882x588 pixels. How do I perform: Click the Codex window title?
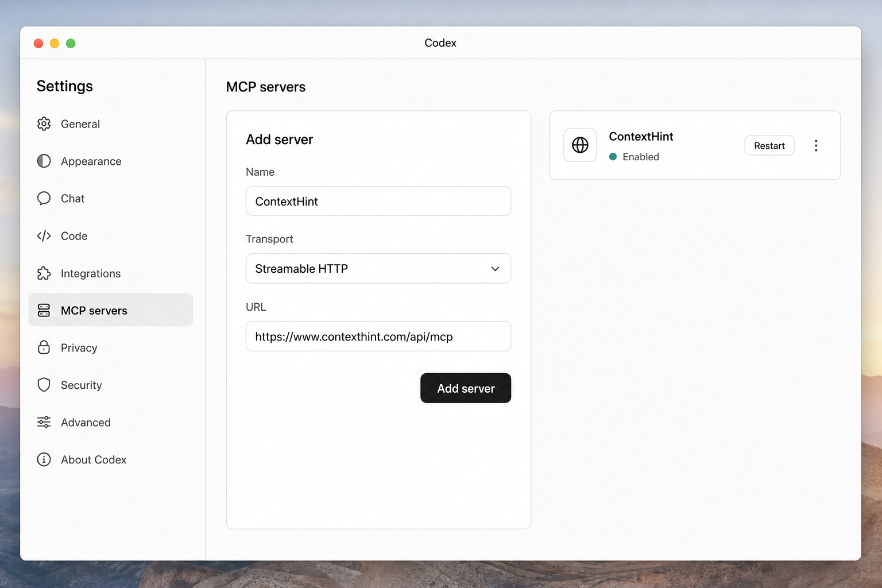[440, 43]
